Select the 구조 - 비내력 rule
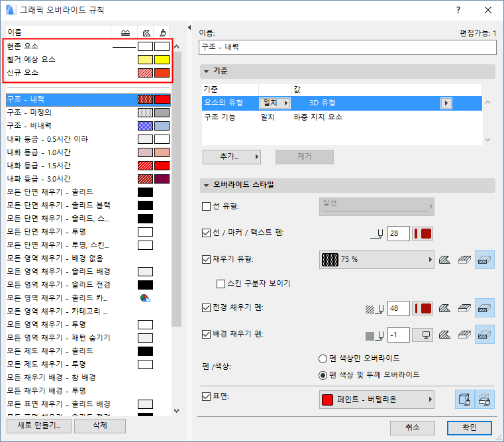Screen dimensions: 504x442 [87, 126]
